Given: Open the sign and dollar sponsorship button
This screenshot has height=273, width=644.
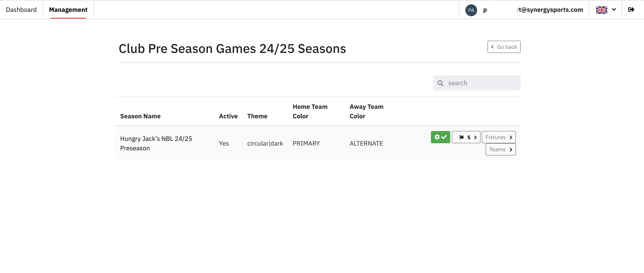Looking at the screenshot, I should (x=466, y=137).
